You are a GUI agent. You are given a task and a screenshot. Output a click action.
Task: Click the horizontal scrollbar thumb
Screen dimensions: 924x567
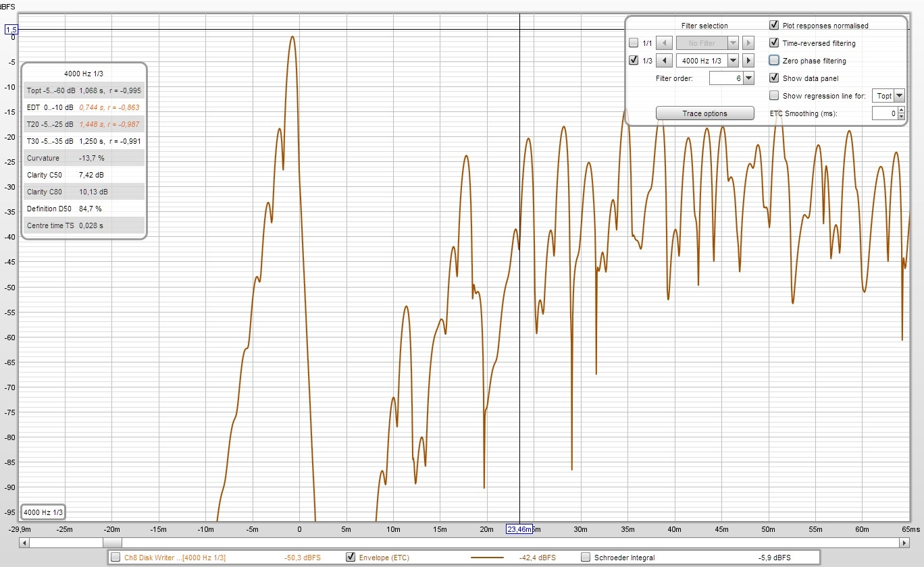112,543
